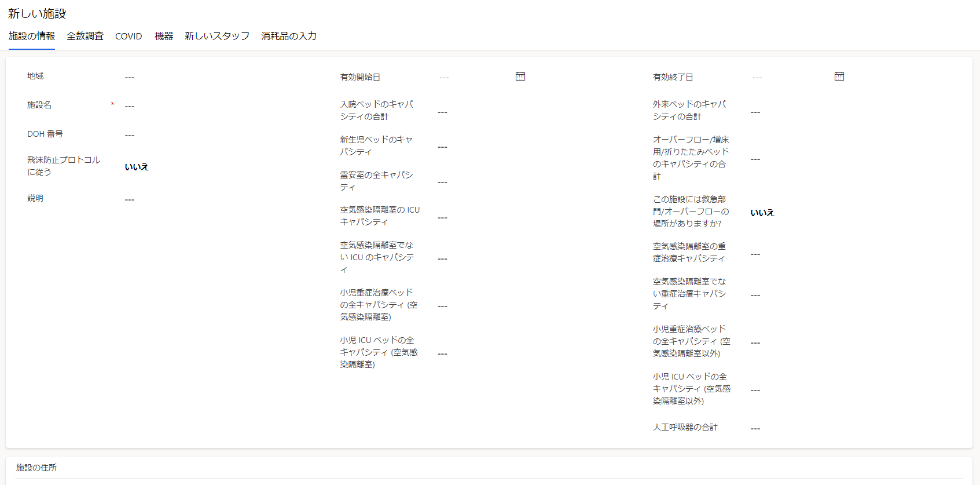Viewport: 980px width, 485px height.
Task: Open calendar picker for 有効終了日
Action: tap(839, 76)
